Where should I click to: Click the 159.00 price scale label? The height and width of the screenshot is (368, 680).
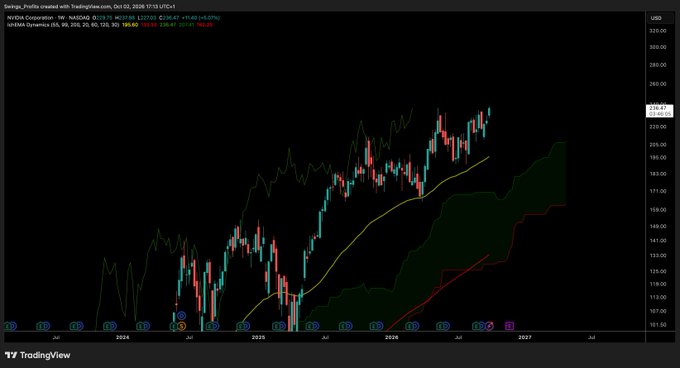coord(658,209)
